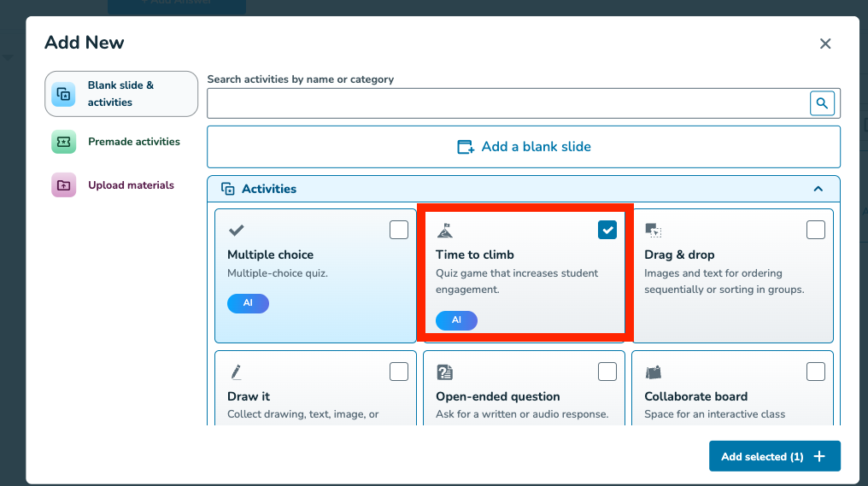The image size is (868, 486).
Task: Close the Add New dialog
Action: [x=825, y=44]
